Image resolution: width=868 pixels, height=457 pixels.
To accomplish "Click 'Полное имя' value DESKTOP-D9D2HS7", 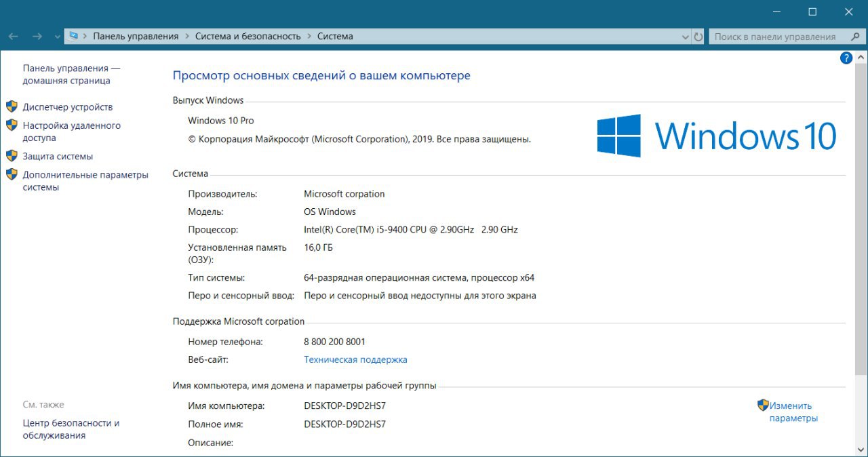I will [x=345, y=424].
